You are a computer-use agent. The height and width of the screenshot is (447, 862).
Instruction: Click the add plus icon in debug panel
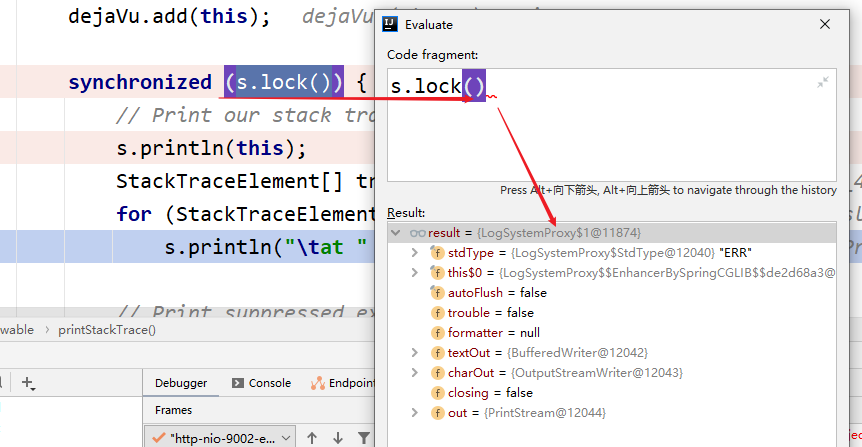(27, 382)
